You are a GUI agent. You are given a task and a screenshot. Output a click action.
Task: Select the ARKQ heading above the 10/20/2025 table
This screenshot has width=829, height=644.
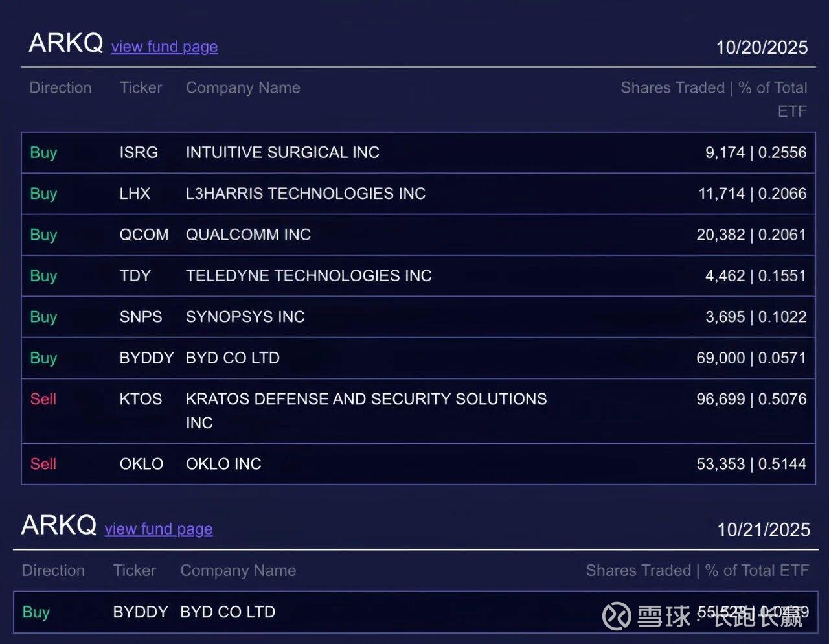coord(66,43)
